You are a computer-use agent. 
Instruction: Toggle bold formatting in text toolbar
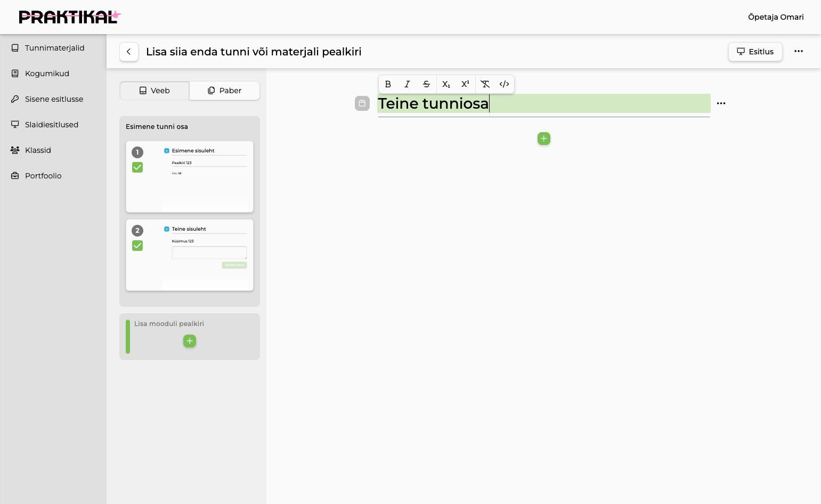click(388, 84)
